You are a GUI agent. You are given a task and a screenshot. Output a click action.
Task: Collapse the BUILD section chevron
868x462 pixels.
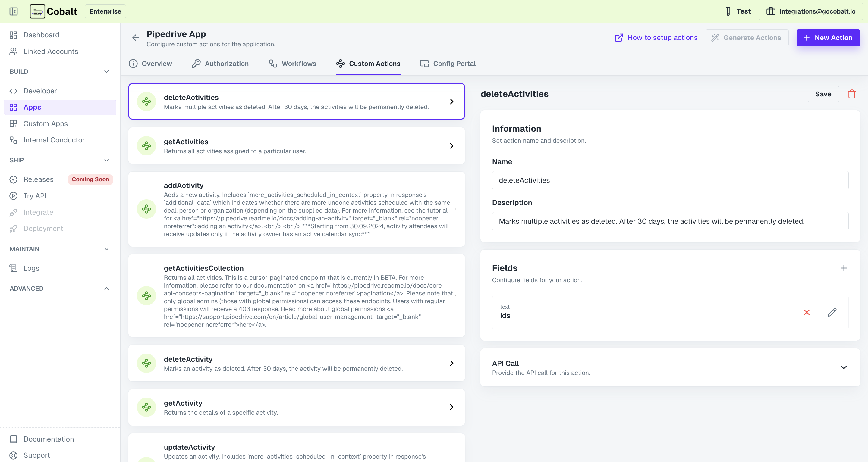click(106, 71)
